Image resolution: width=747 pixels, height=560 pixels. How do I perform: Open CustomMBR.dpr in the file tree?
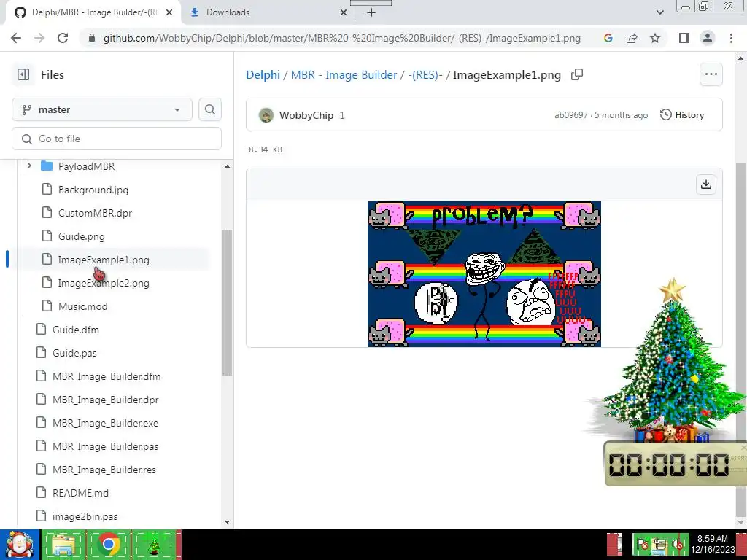pyautogui.click(x=95, y=213)
